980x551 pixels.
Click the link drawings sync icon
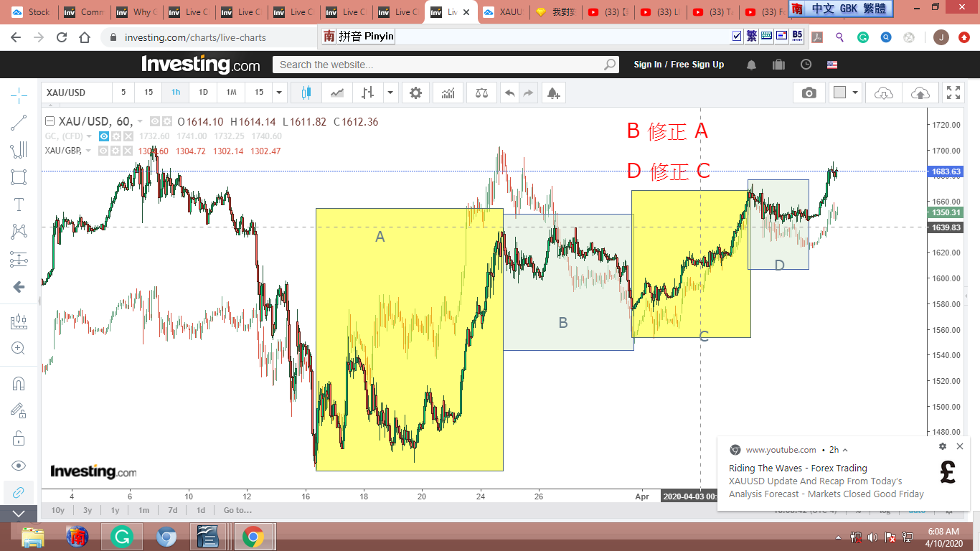click(19, 492)
